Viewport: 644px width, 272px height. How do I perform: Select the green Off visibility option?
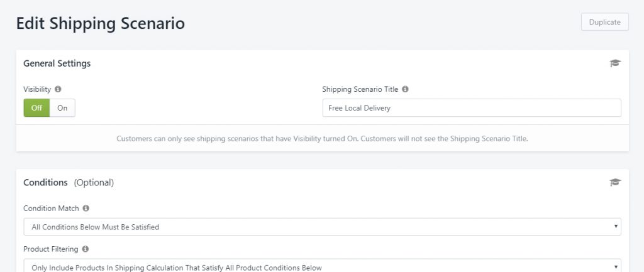click(x=36, y=108)
